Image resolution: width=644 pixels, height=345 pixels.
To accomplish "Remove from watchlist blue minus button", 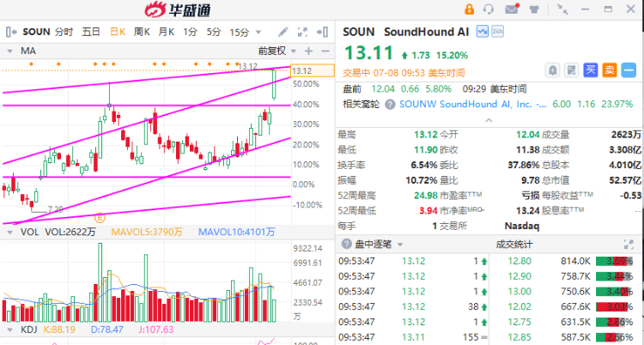I will click(629, 70).
